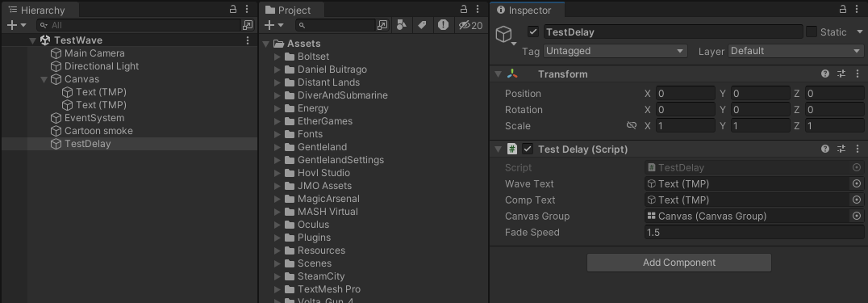
Task: Expand the Hovl Studio folder
Action: [x=278, y=173]
